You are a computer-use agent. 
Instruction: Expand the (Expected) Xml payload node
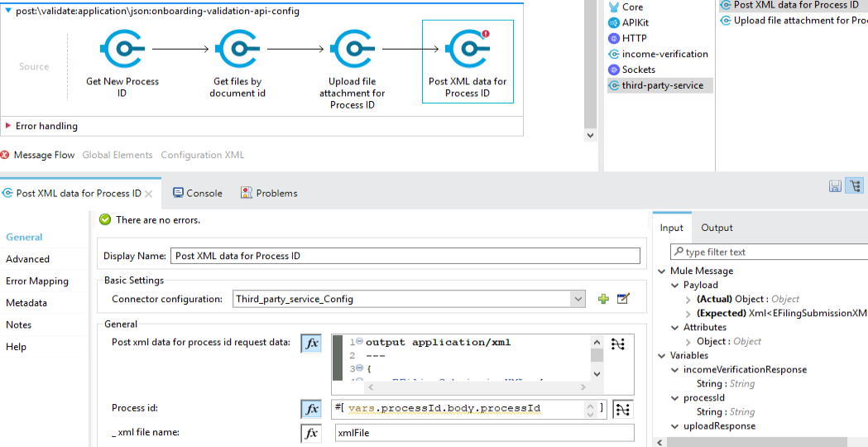click(688, 314)
